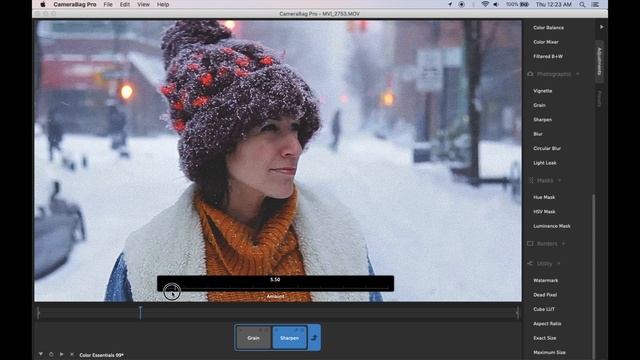Switch to the Adjustments vertical tab
Image resolution: width=640 pixels, height=360 pixels.
tap(599, 61)
